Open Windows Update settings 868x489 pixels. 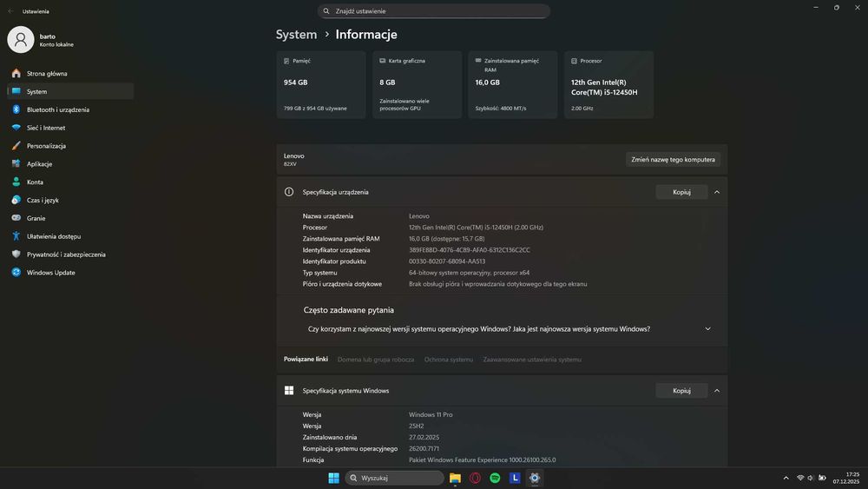[x=70, y=273]
